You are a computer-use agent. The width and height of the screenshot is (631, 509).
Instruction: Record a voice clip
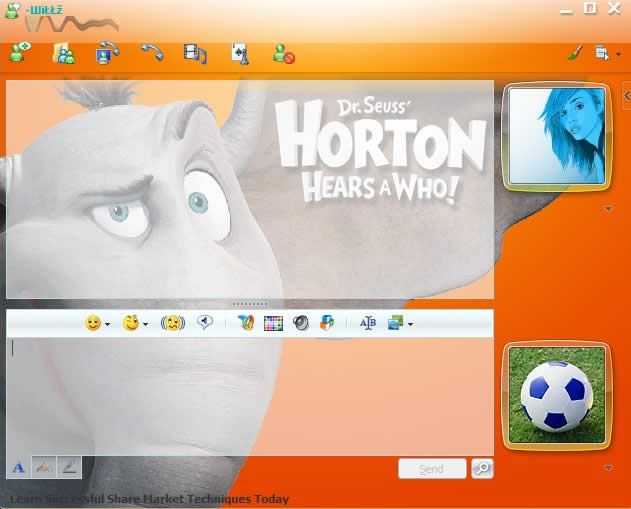205,322
